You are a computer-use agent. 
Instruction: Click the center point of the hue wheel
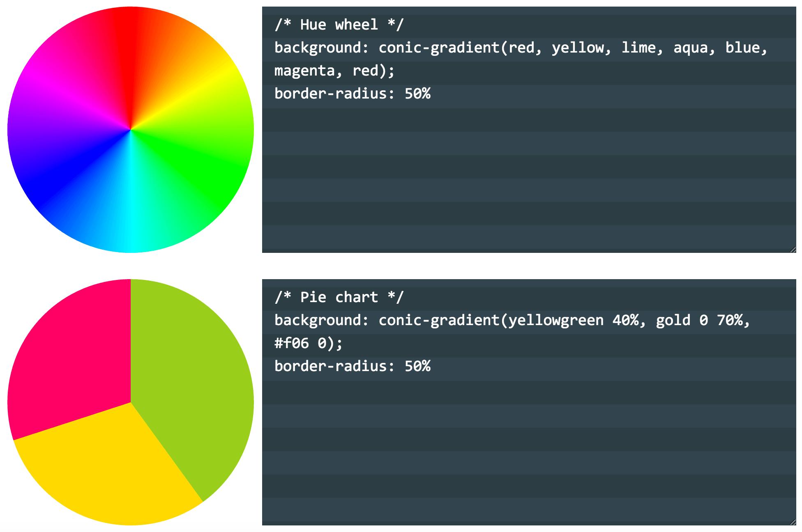(131, 130)
